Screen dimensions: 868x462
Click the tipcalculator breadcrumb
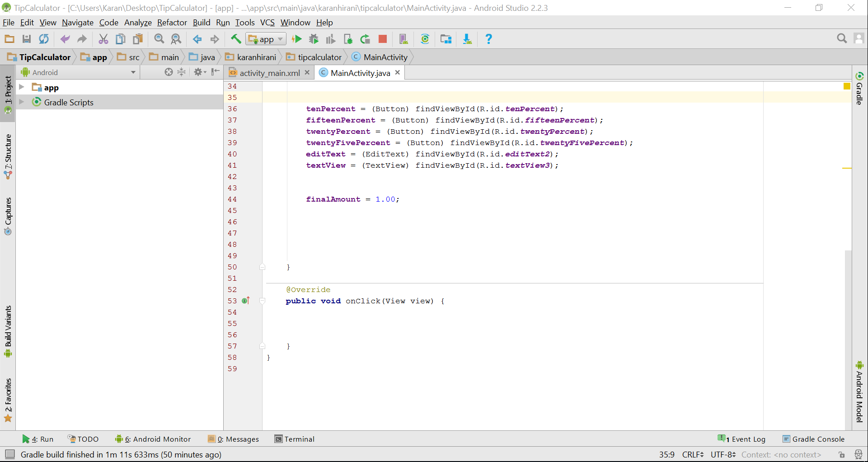tap(314, 57)
